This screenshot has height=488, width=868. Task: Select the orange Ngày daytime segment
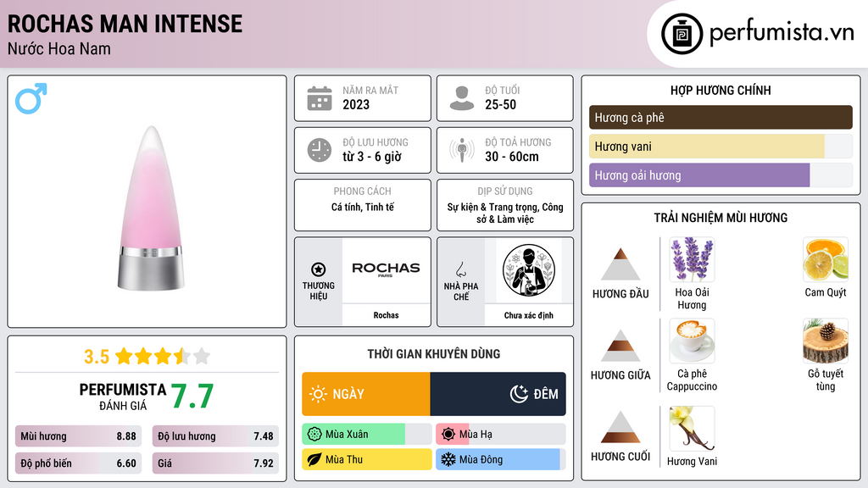click(366, 394)
